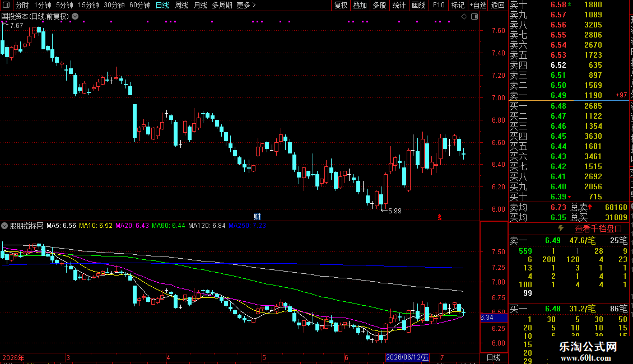Click the 买五 6.44 order row

point(569,146)
